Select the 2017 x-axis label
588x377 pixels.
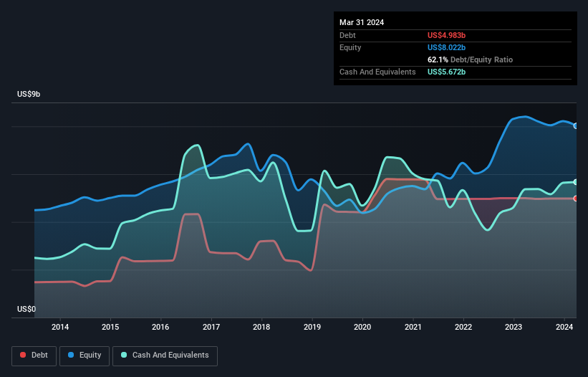[211, 327]
